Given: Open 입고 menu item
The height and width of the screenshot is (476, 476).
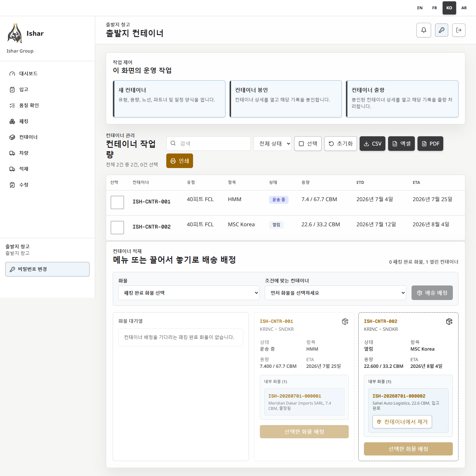Looking at the screenshot, I should click(x=48, y=90).
